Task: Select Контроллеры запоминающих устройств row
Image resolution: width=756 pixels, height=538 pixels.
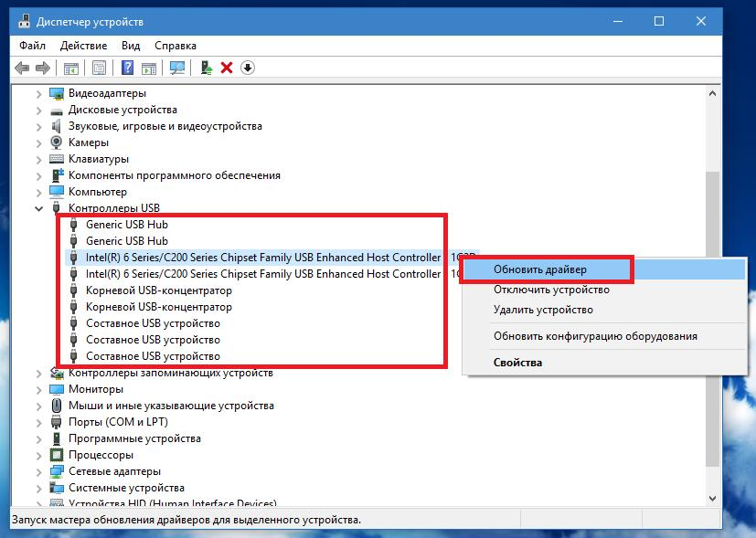Action: [x=170, y=373]
